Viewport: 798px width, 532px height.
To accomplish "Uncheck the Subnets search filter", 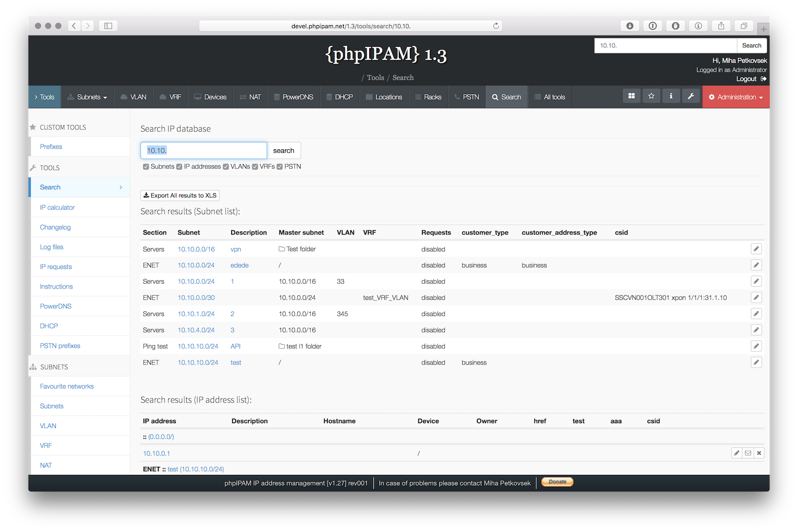I will (146, 167).
